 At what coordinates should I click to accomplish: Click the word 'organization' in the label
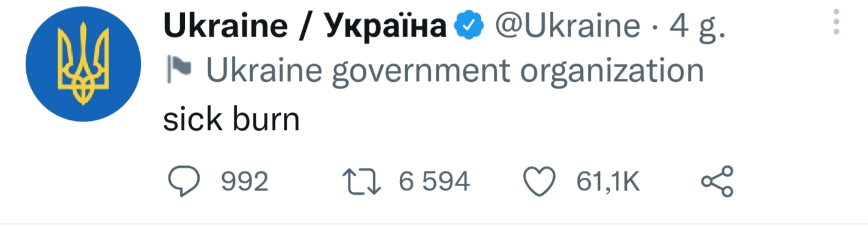613,72
